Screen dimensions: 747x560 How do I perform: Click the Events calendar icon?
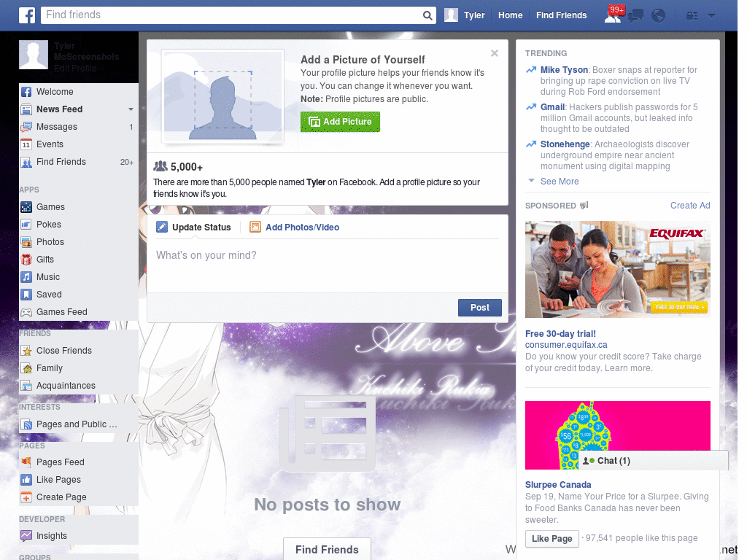click(26, 144)
